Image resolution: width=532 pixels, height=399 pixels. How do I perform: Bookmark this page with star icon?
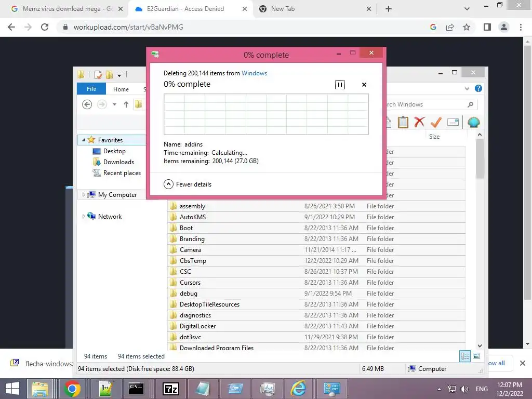tap(467, 27)
